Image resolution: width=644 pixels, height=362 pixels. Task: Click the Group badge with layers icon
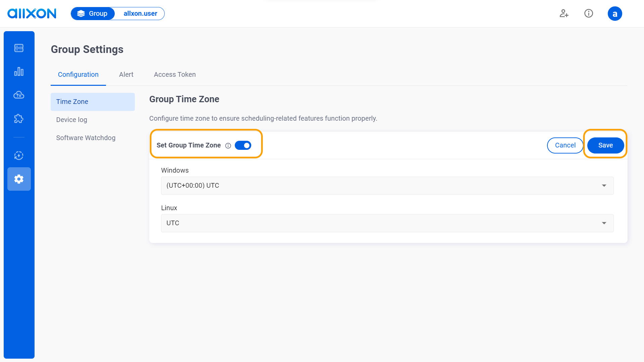coord(93,13)
